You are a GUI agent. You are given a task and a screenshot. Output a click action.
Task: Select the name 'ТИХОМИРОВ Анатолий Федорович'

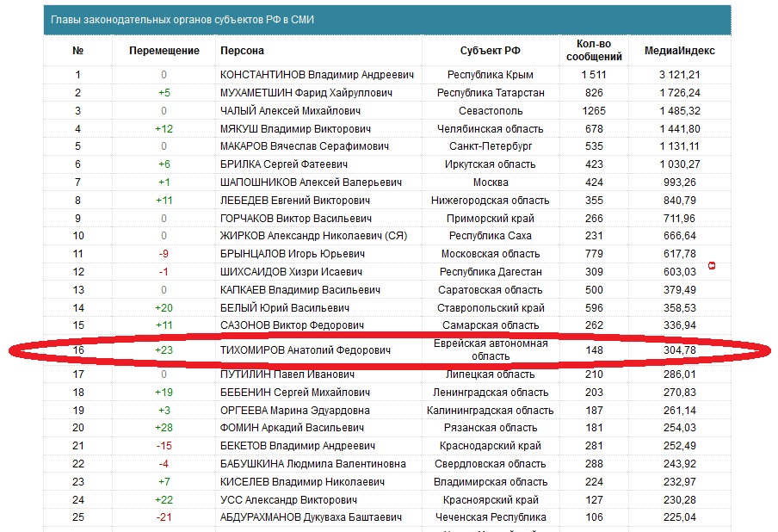click(306, 350)
